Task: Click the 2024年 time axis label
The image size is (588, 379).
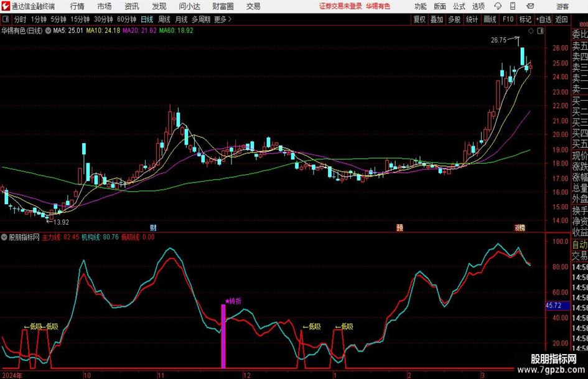Action: (x=12, y=375)
